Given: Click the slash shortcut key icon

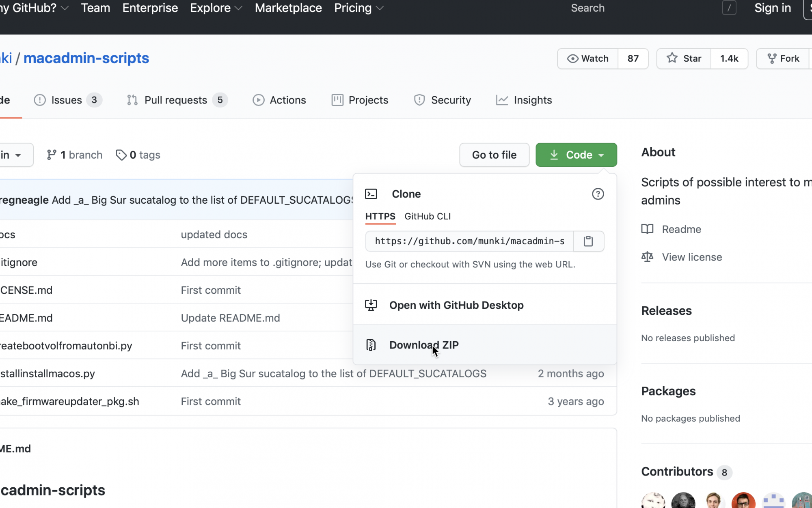Looking at the screenshot, I should (729, 8).
